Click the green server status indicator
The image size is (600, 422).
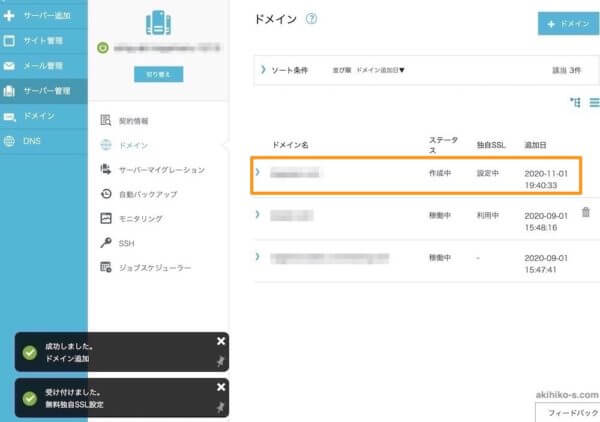pyautogui.click(x=103, y=48)
